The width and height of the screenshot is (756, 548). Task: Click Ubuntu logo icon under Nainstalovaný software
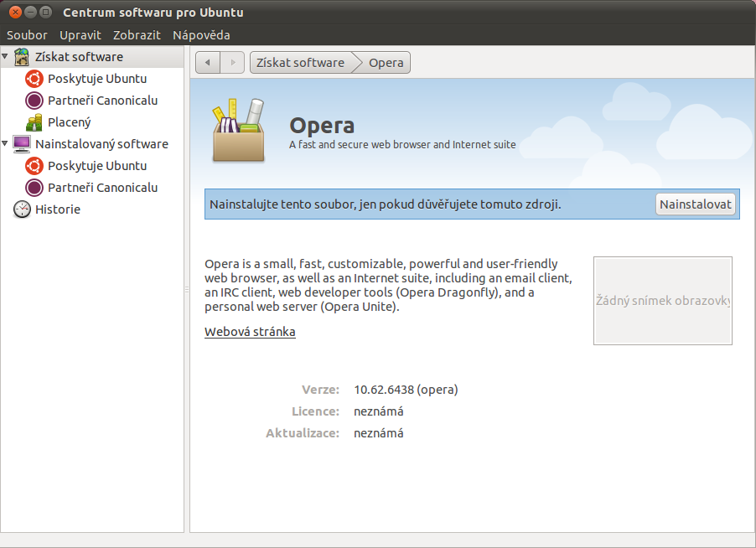[x=34, y=166]
